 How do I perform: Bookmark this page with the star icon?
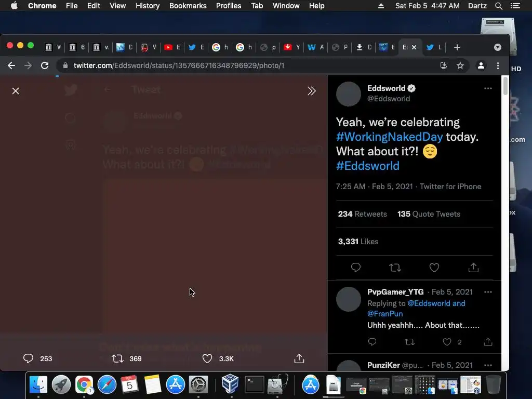click(460, 65)
